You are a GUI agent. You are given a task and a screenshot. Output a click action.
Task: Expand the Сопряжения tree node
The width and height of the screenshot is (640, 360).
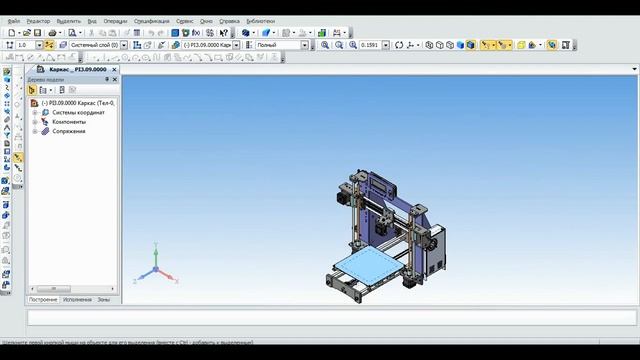coord(35,131)
